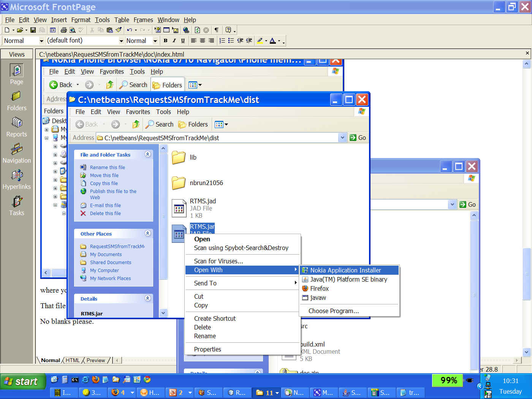The width and height of the screenshot is (532, 399).
Task: Open the default font dropdown
Action: coord(121,41)
